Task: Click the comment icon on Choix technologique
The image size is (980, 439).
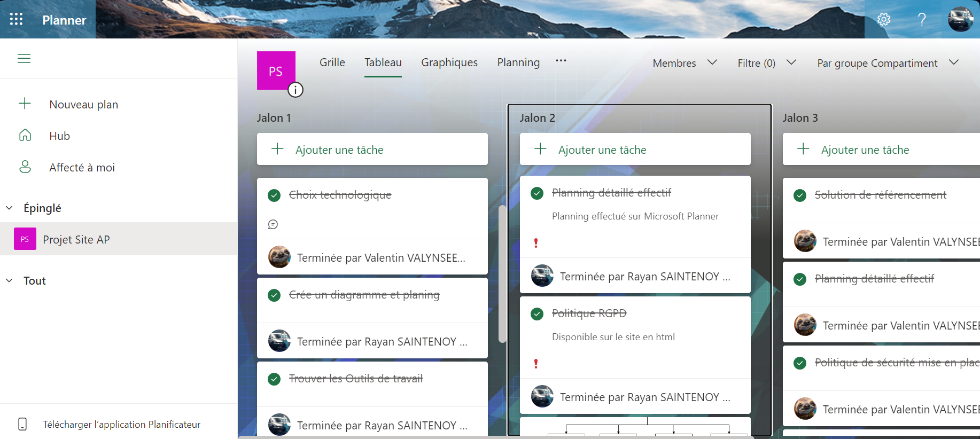Action: [x=273, y=224]
